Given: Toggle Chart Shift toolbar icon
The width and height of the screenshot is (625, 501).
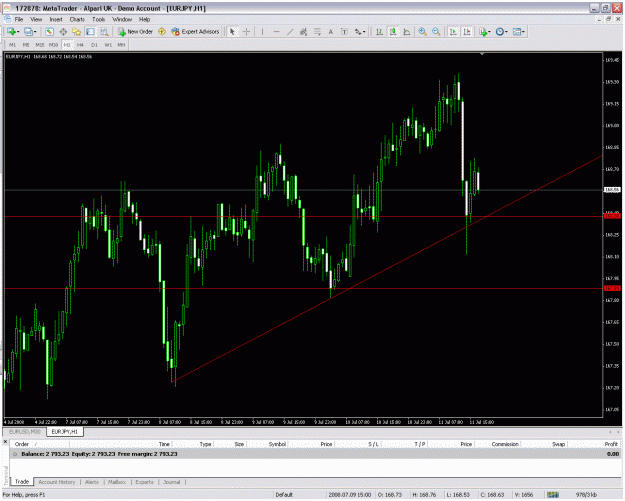Looking at the screenshot, I should click(467, 32).
